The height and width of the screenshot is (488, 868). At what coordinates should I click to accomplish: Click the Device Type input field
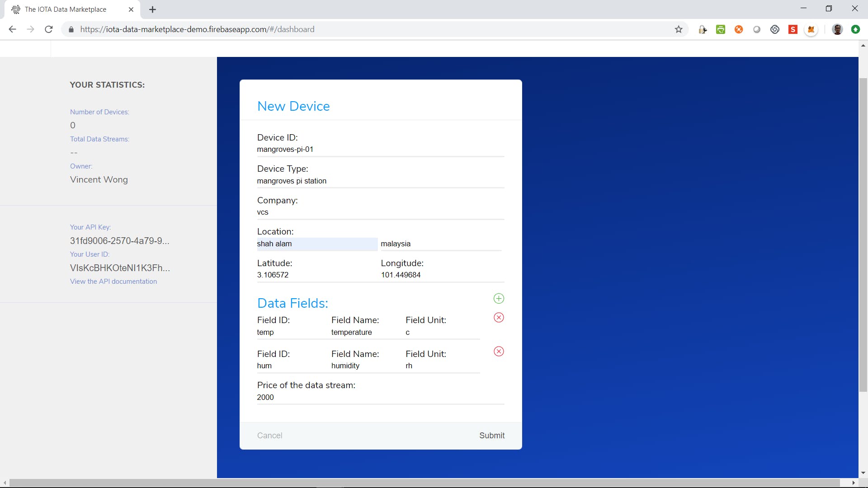tap(380, 181)
